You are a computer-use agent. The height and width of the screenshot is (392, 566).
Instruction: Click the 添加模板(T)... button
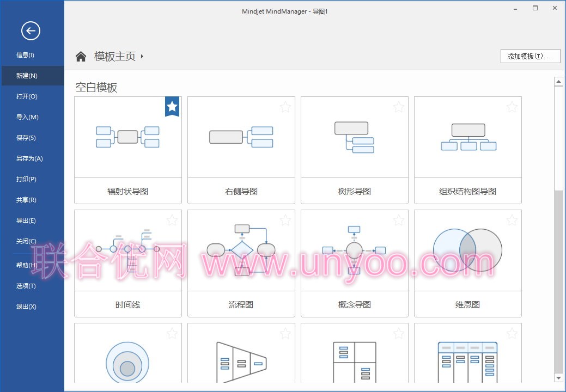tap(530, 56)
